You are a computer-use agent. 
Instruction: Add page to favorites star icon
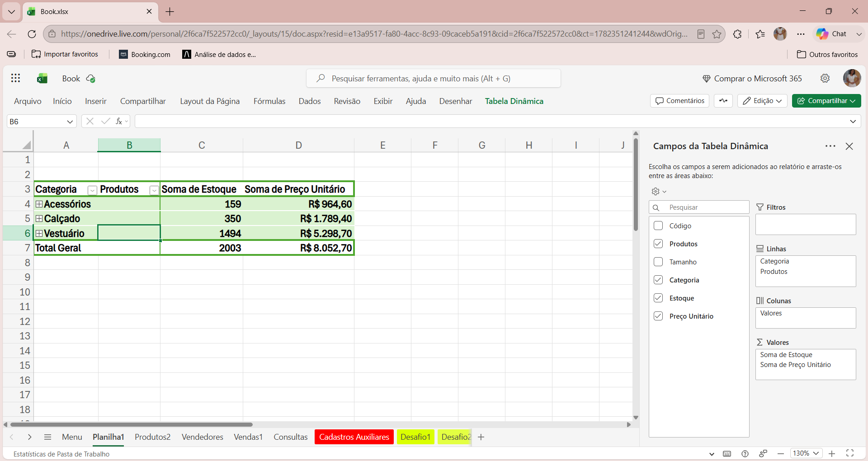[717, 34]
